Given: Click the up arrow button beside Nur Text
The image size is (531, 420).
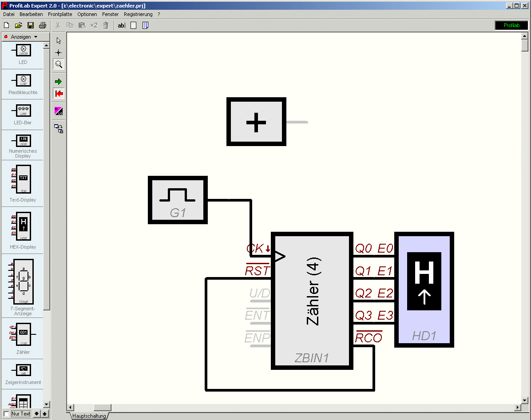Looking at the screenshot, I should coord(44,414).
